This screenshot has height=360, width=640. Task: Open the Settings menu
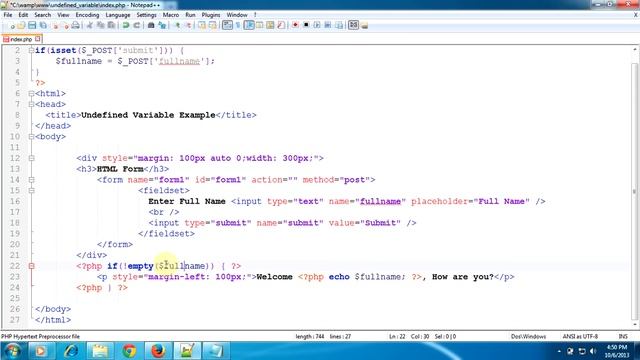pyautogui.click(x=146, y=15)
